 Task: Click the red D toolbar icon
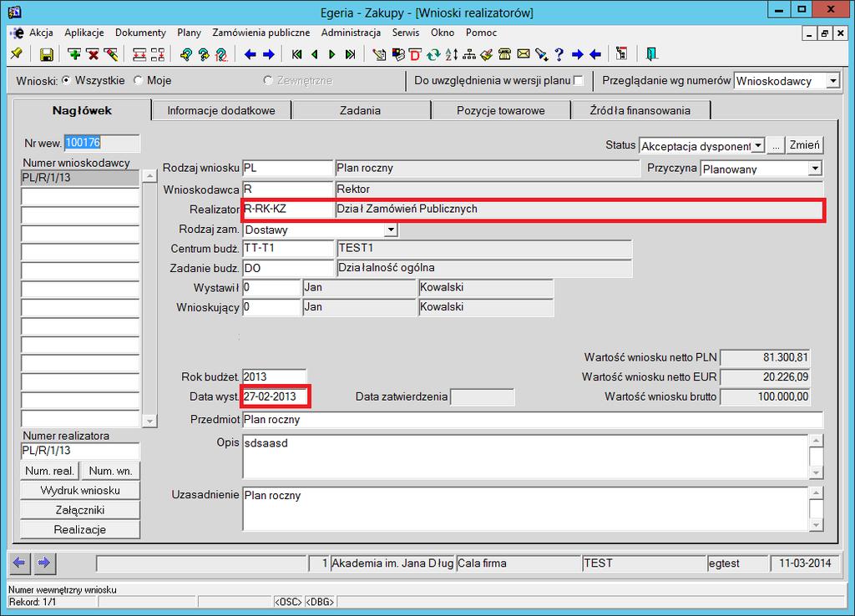click(x=415, y=54)
